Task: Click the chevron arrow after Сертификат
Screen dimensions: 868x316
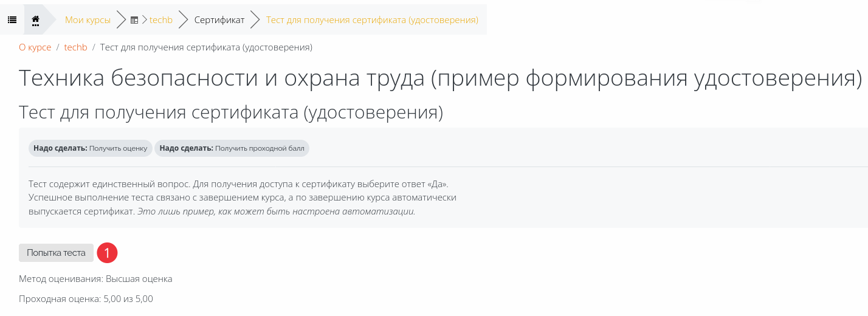Action: (x=255, y=20)
